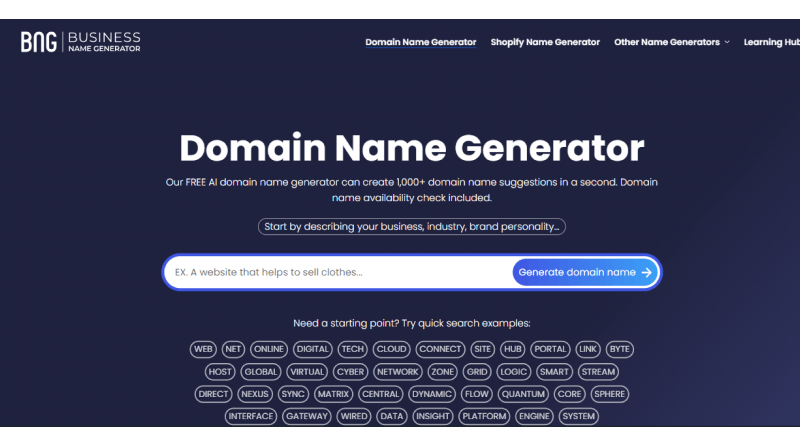Open the Shopify Name Generator menu item
The width and height of the screenshot is (800, 445).
pyautogui.click(x=545, y=42)
